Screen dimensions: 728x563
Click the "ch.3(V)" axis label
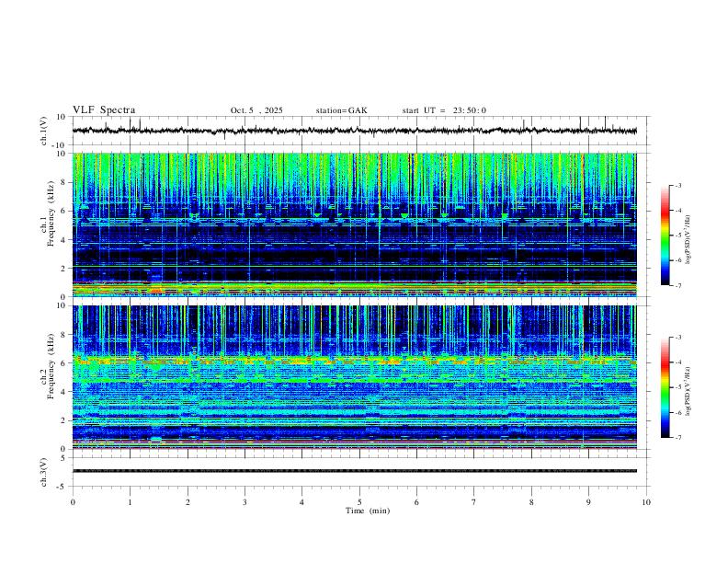pyautogui.click(x=44, y=472)
